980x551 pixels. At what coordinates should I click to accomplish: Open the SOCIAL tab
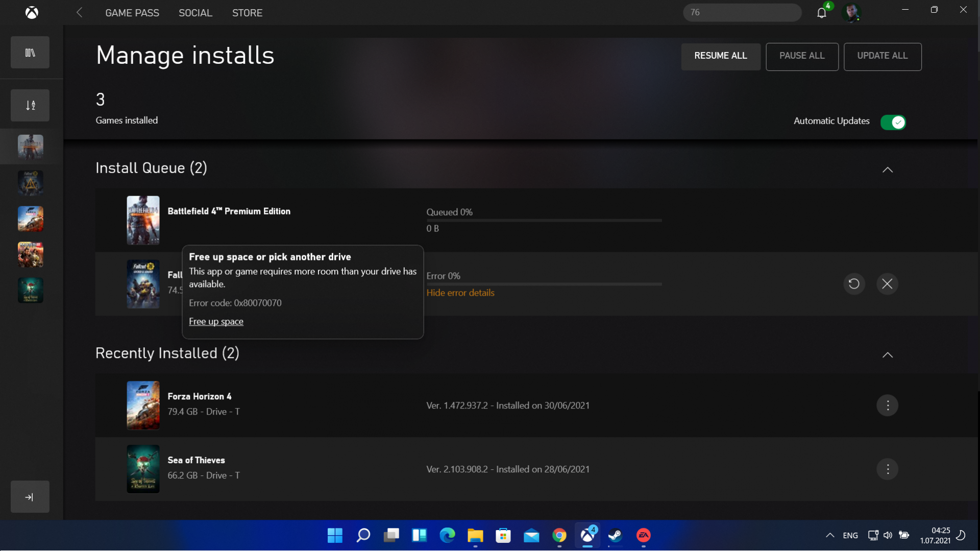[195, 13]
